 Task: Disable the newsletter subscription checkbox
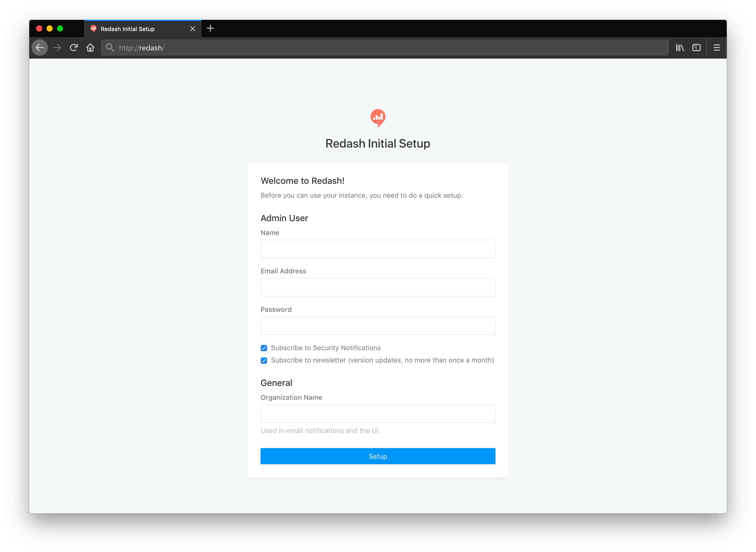click(264, 361)
